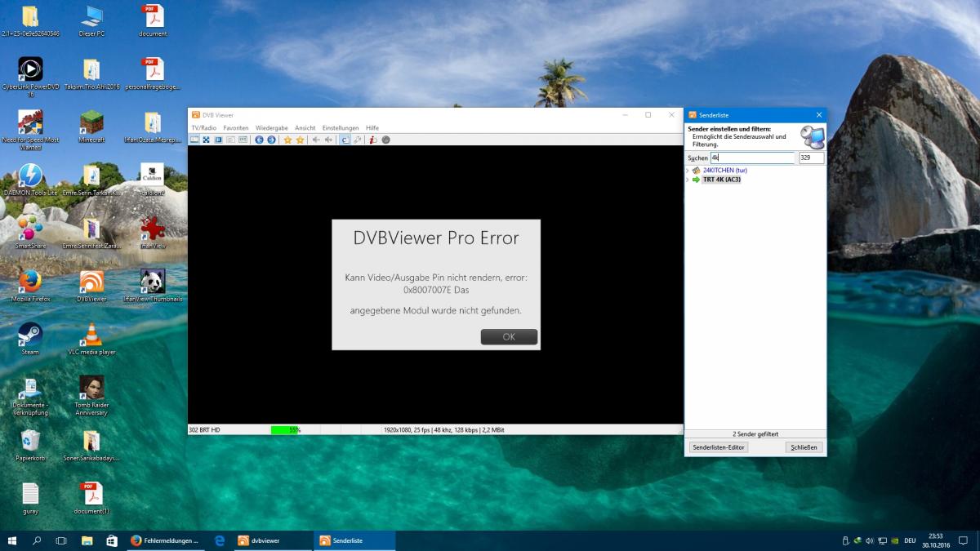
Task: Open Need for Speed Most Wanted shortcut
Action: coord(30,131)
